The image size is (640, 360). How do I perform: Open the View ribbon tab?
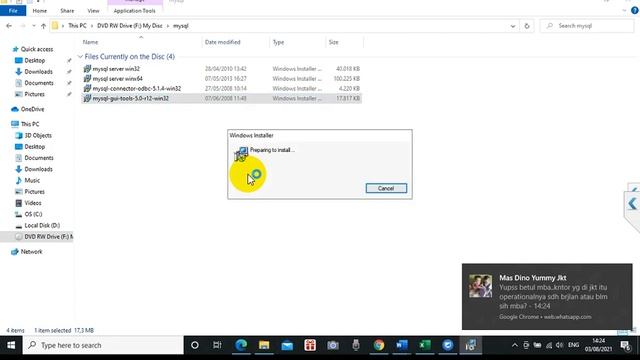(x=93, y=11)
